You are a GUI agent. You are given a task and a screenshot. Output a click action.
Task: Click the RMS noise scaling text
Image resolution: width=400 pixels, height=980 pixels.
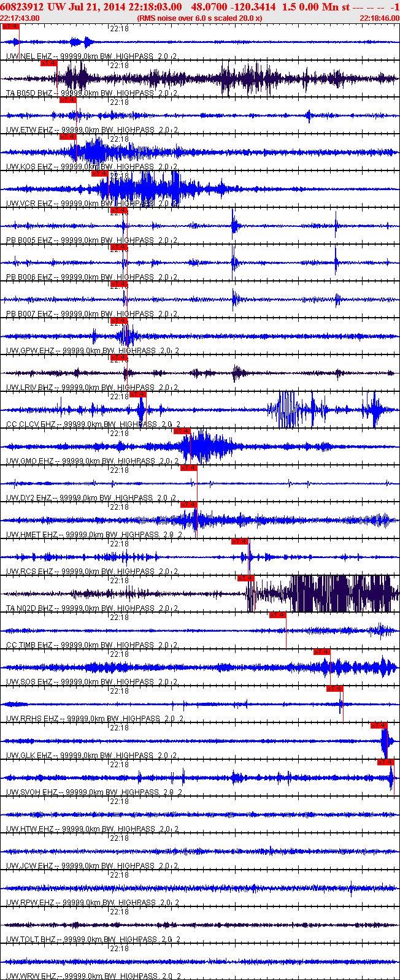point(200,18)
